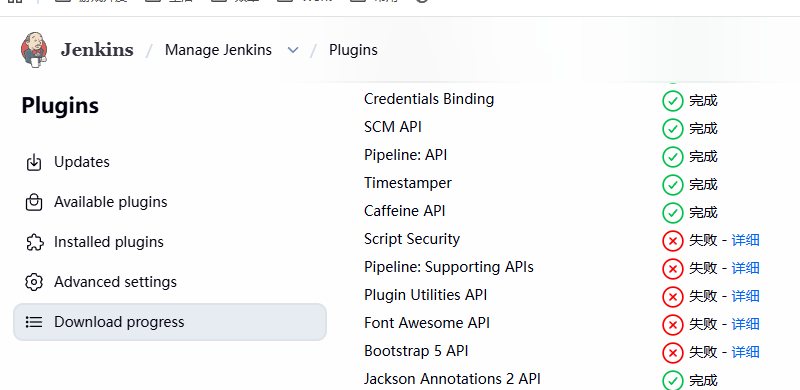Viewport: 800px width, 390px height.
Task: Click the Credentials Binding plugin name
Action: 429,99
